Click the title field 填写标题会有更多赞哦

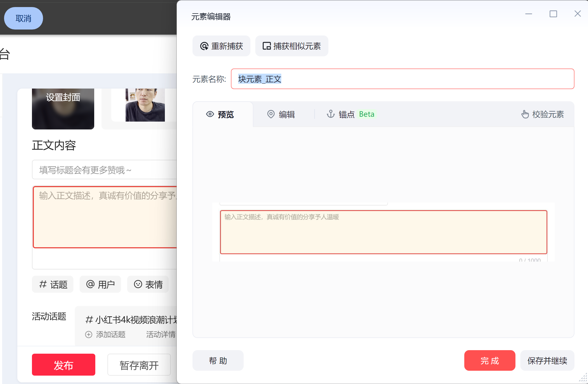pos(104,170)
